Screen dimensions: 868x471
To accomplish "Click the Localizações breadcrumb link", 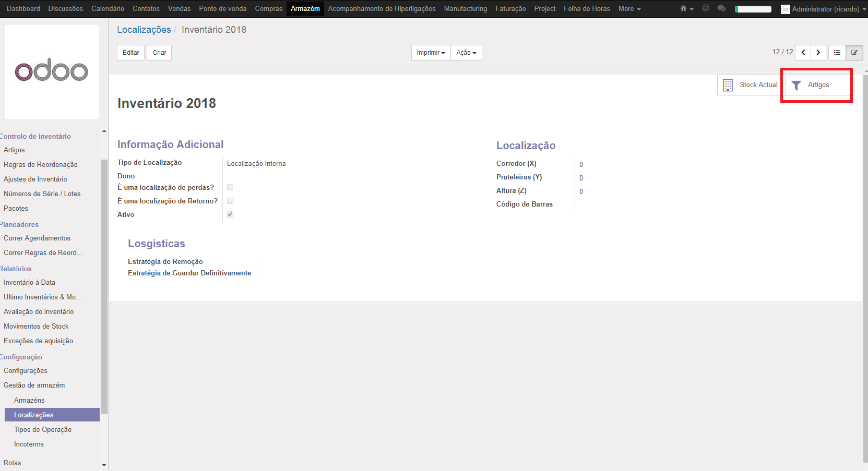I will 144,30.
